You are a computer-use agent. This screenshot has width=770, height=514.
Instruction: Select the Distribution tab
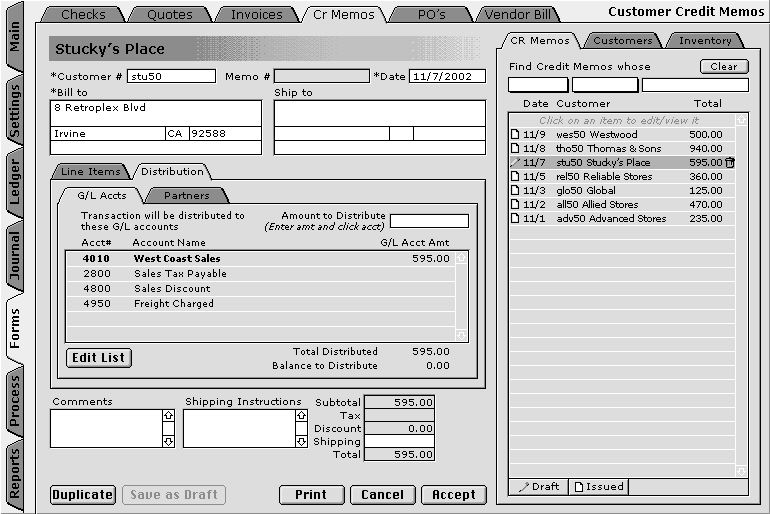click(172, 171)
